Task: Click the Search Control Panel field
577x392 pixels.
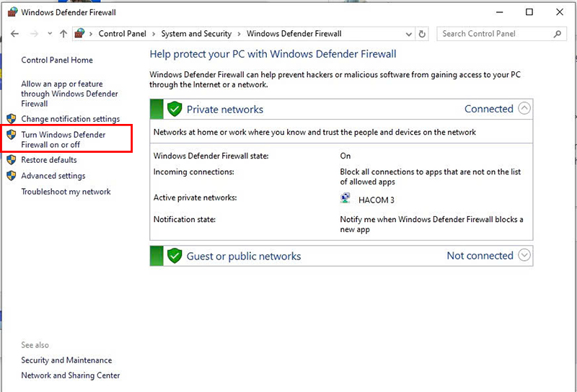Action: 501,34
